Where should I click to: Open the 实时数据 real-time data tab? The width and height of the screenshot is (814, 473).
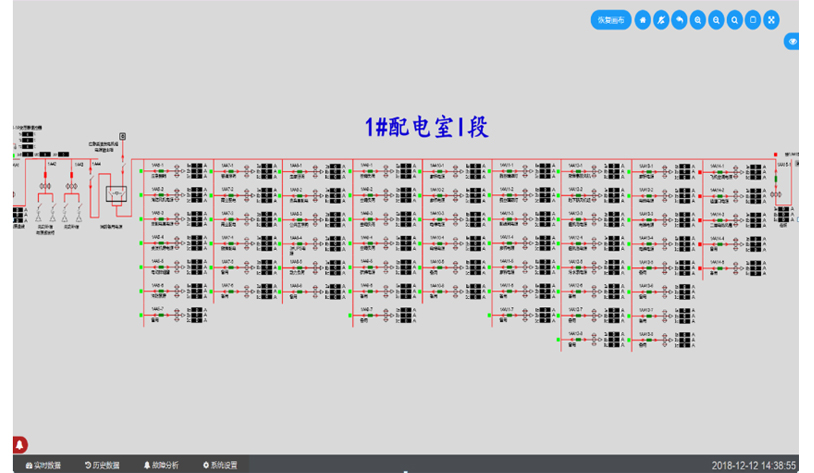coord(43,465)
